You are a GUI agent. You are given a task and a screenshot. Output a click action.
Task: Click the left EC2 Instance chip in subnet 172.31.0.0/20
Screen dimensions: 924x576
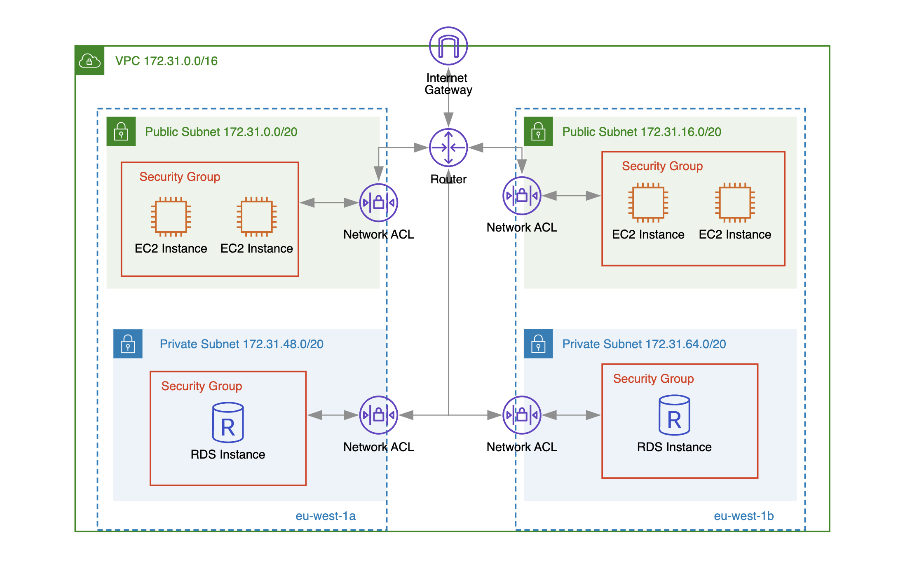pos(171,217)
